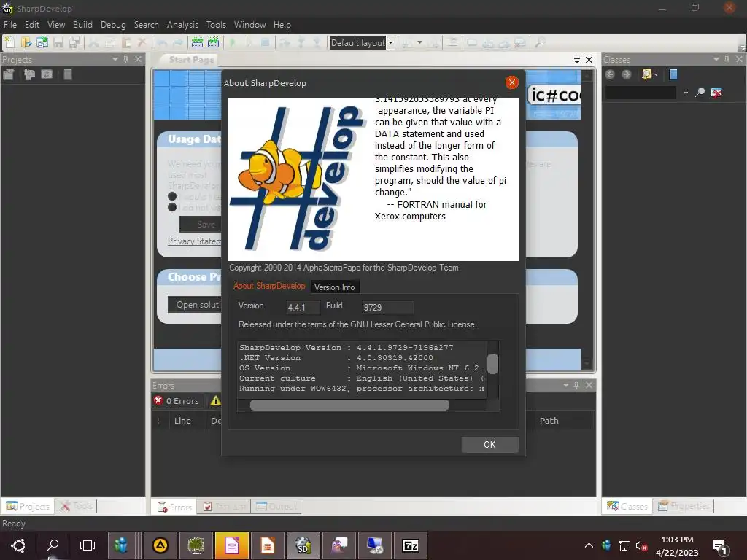Open the Default layout dropdown

coord(390,43)
